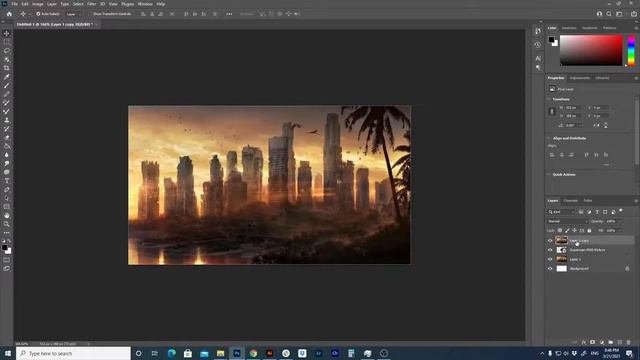The width and height of the screenshot is (640, 360).
Task: Click the Home icon in options bar
Action: point(9,14)
